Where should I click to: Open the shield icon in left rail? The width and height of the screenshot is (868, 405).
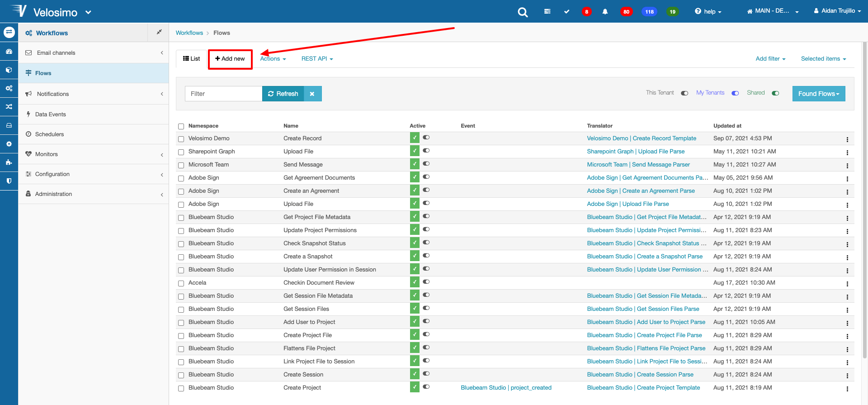point(9,181)
